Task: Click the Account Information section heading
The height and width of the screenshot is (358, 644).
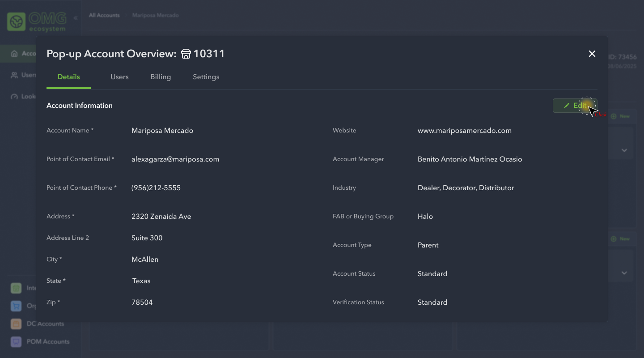Action: [80, 106]
